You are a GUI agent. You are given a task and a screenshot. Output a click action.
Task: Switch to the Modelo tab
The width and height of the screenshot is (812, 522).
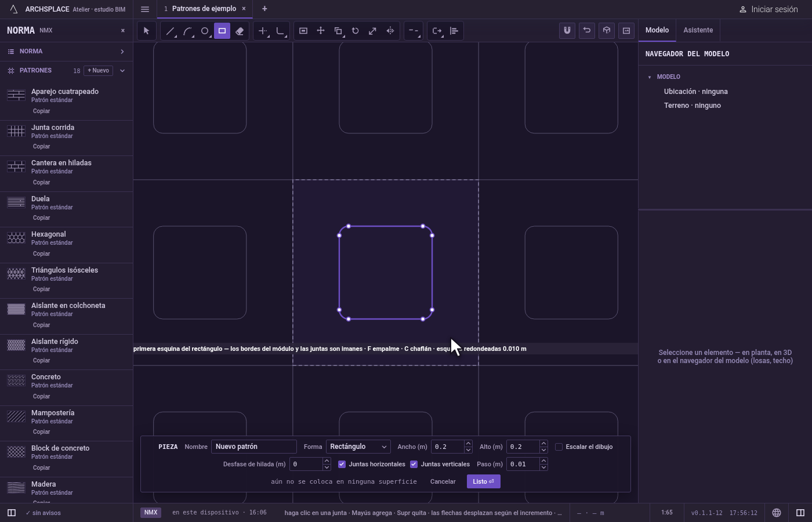pos(657,30)
